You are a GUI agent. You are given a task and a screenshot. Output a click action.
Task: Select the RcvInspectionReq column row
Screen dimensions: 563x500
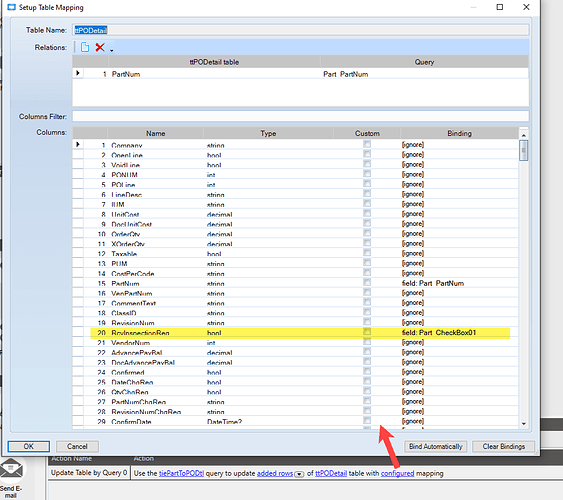(296, 332)
